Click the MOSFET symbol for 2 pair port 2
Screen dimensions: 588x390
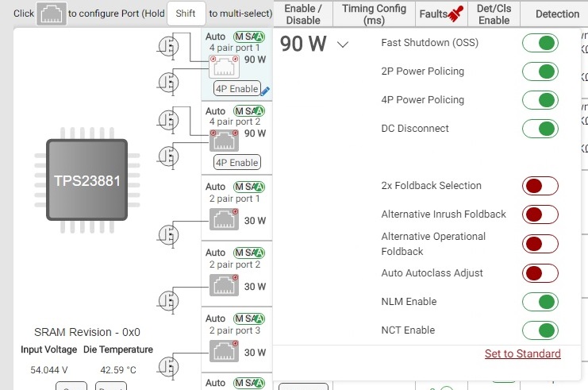point(168,301)
